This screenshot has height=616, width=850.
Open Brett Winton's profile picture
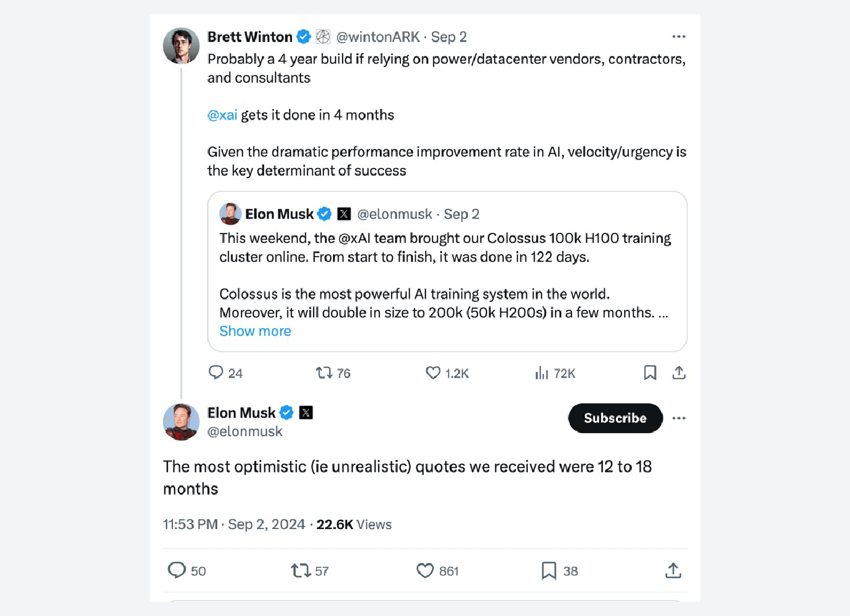(x=181, y=46)
